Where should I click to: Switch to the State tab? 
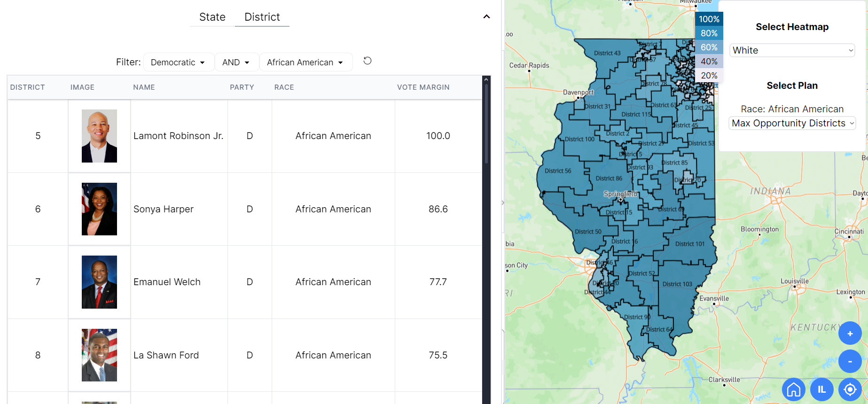212,17
